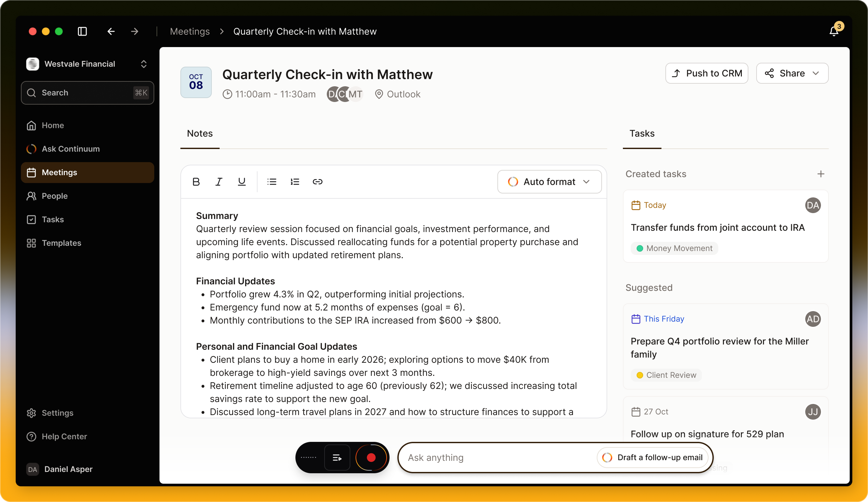The height and width of the screenshot is (502, 868).
Task: Click the notifications bell icon
Action: pos(834,31)
